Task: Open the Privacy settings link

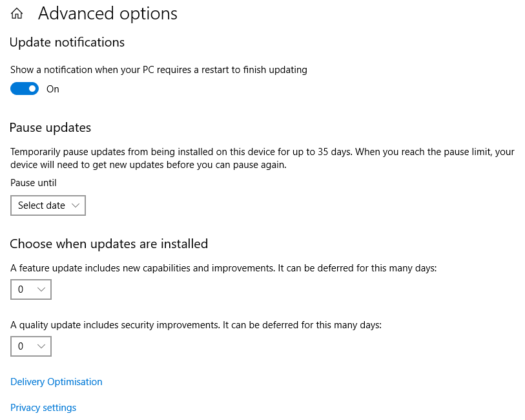Action: [x=43, y=408]
